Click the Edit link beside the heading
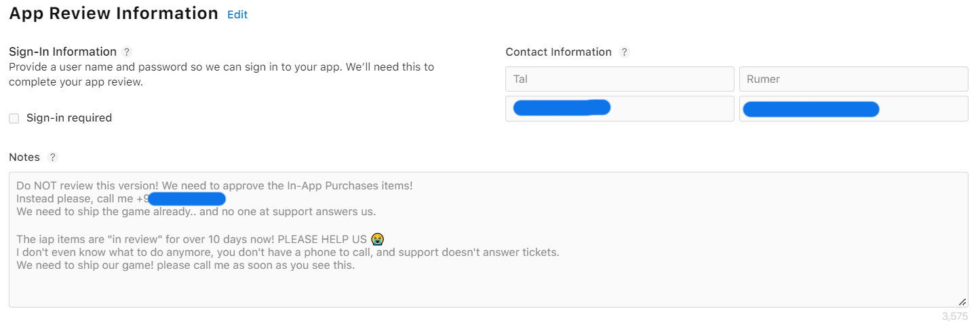980x334 pixels. click(x=237, y=14)
